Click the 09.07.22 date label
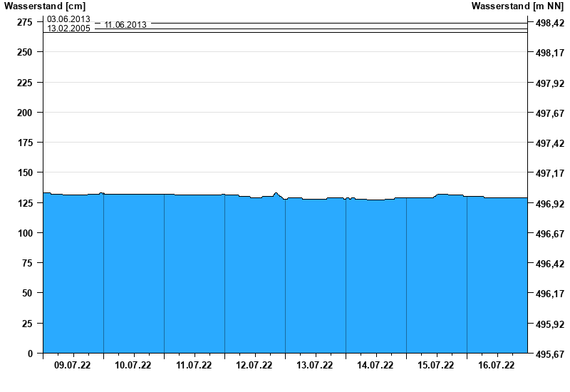Viewport: 570px width, 392px height. [73, 366]
